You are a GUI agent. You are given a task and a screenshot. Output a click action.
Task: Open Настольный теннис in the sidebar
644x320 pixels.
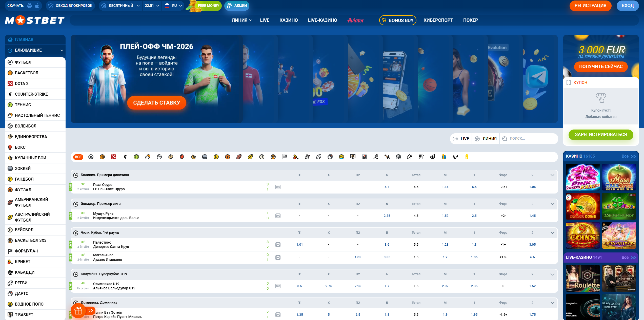pos(35,115)
